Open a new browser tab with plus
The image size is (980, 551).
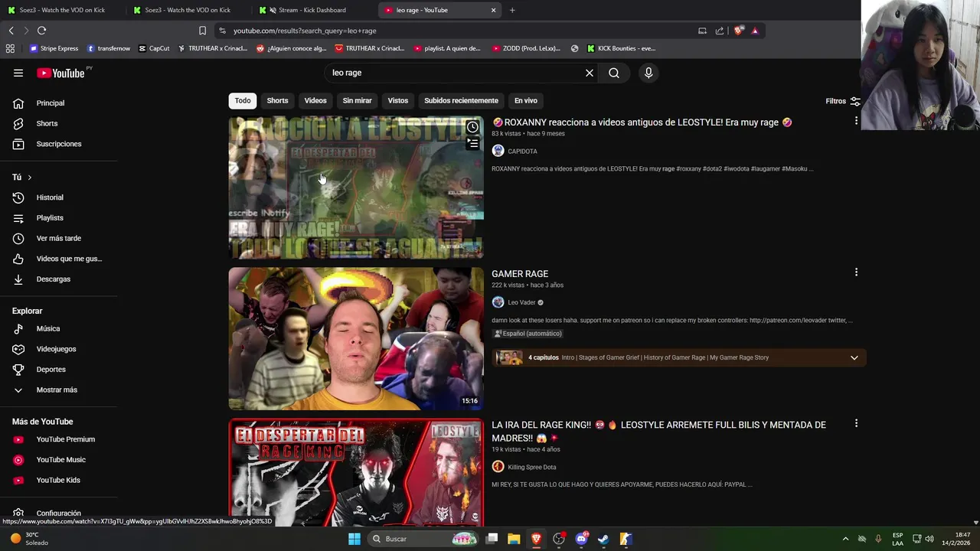pos(512,10)
